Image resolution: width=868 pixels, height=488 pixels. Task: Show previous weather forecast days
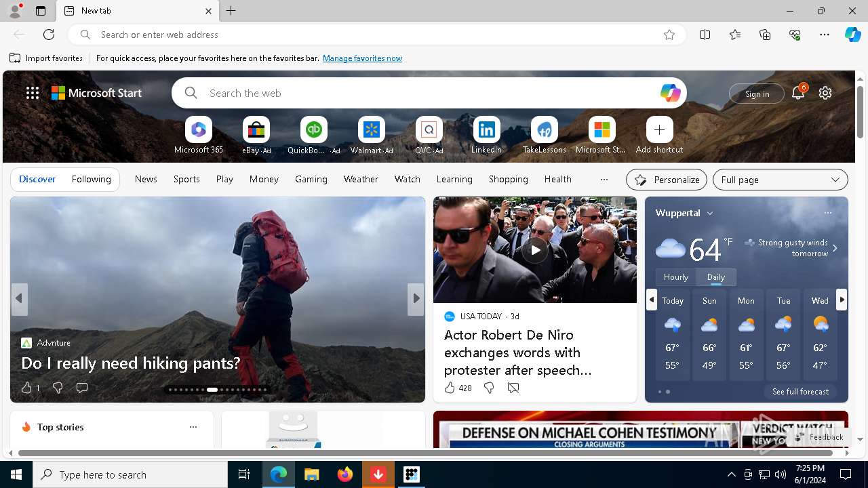(x=652, y=299)
